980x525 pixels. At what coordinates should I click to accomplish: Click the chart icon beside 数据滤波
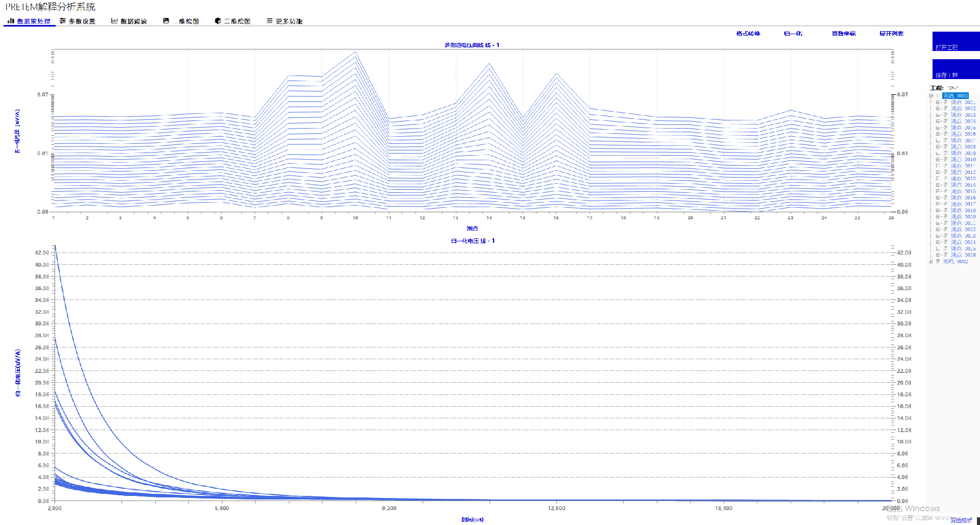point(114,21)
